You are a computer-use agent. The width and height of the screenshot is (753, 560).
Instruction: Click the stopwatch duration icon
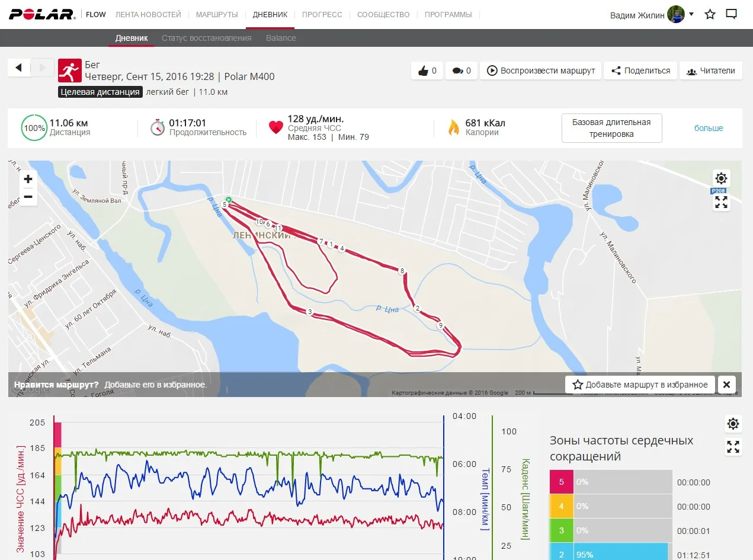coord(157,127)
